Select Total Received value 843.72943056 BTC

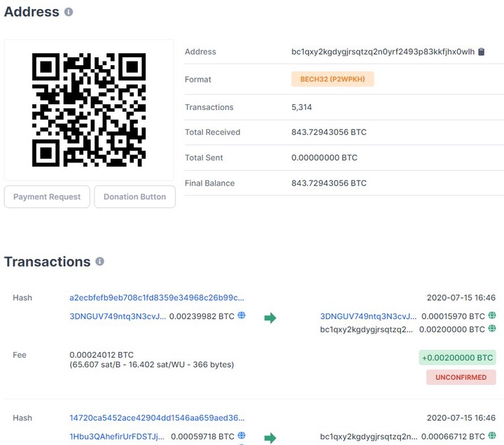[x=329, y=132]
